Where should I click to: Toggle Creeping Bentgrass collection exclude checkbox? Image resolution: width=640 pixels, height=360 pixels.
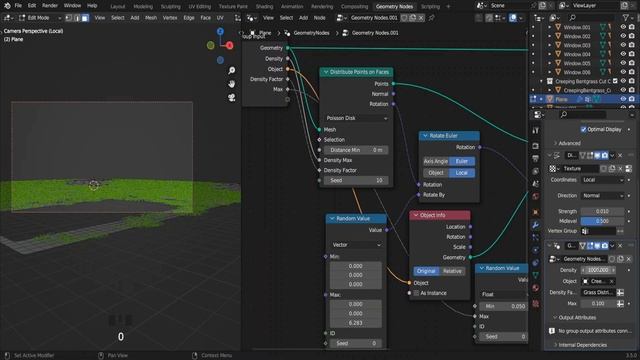coord(615,81)
